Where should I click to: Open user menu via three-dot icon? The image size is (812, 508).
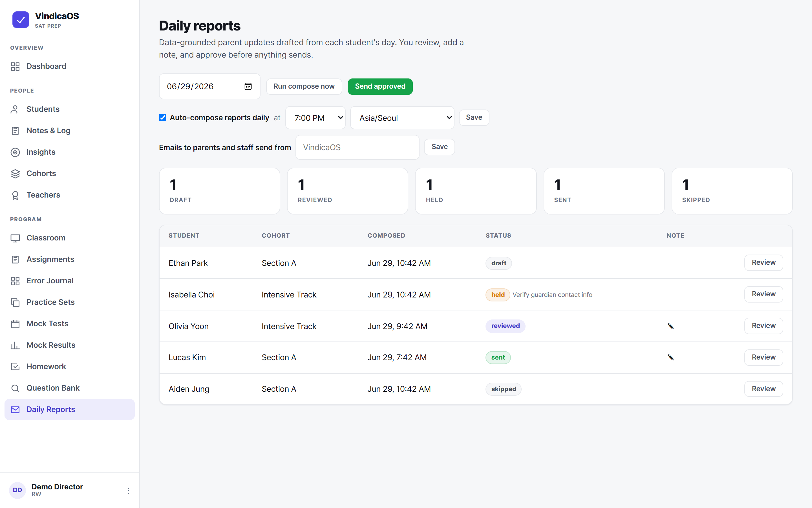128,491
